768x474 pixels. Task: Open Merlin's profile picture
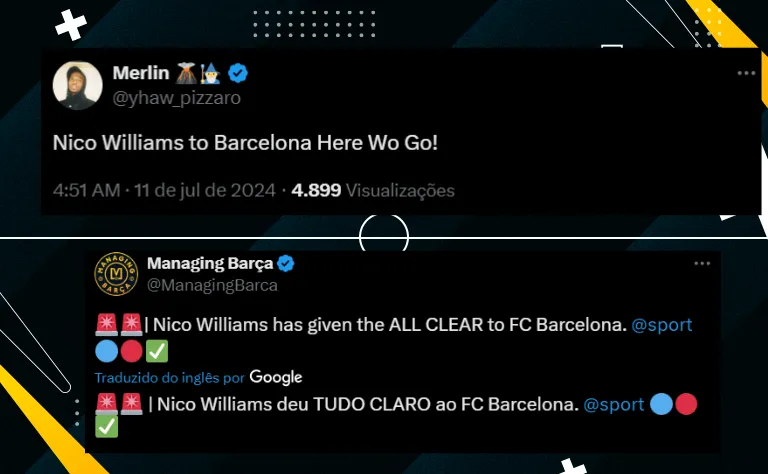(x=77, y=85)
